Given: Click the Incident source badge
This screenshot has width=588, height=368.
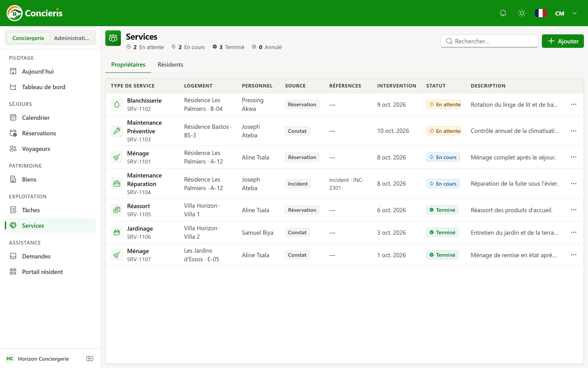Looking at the screenshot, I should [298, 184].
